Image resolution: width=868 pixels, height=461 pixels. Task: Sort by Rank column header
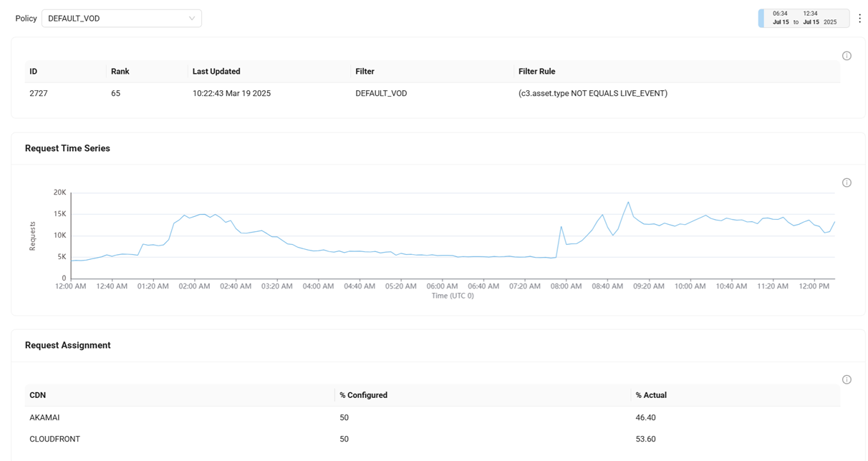[120, 72]
